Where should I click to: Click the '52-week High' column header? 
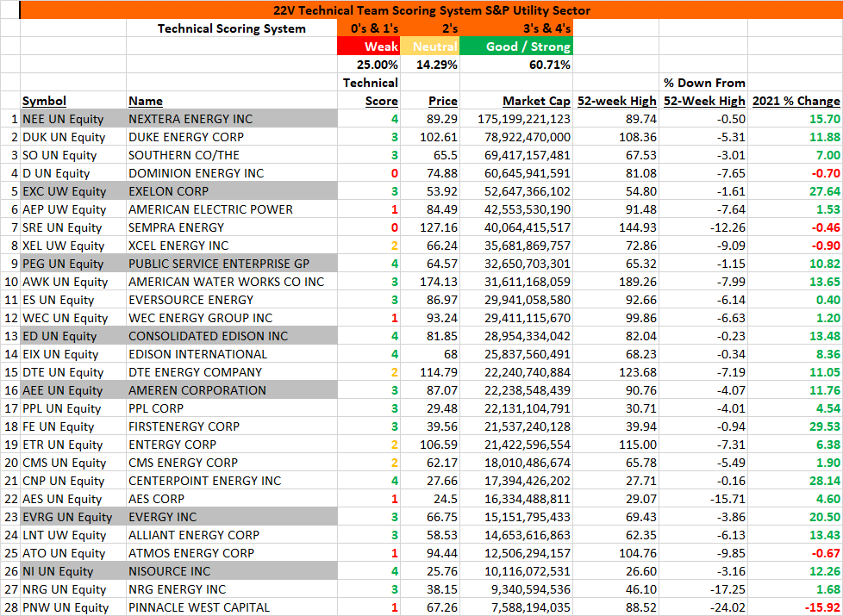pos(616,101)
